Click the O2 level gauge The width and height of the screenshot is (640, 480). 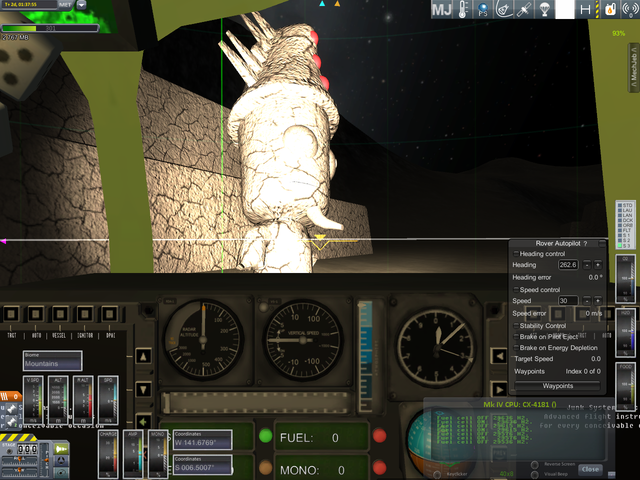625,279
